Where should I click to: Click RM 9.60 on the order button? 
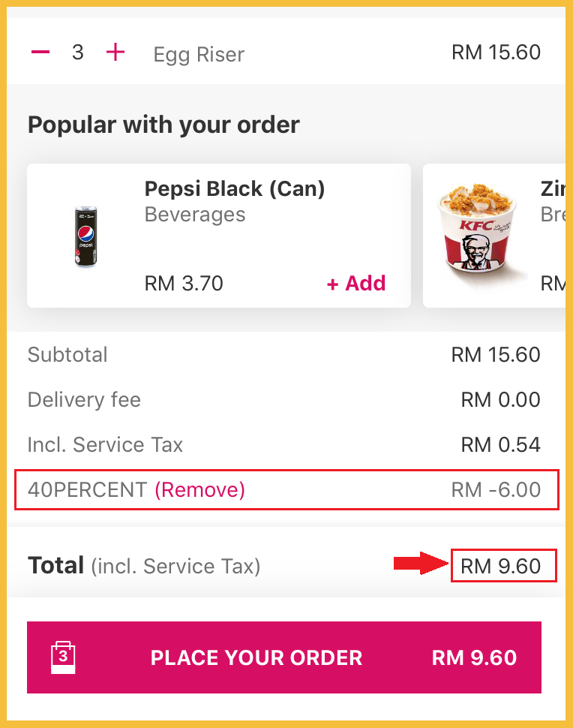point(474,658)
